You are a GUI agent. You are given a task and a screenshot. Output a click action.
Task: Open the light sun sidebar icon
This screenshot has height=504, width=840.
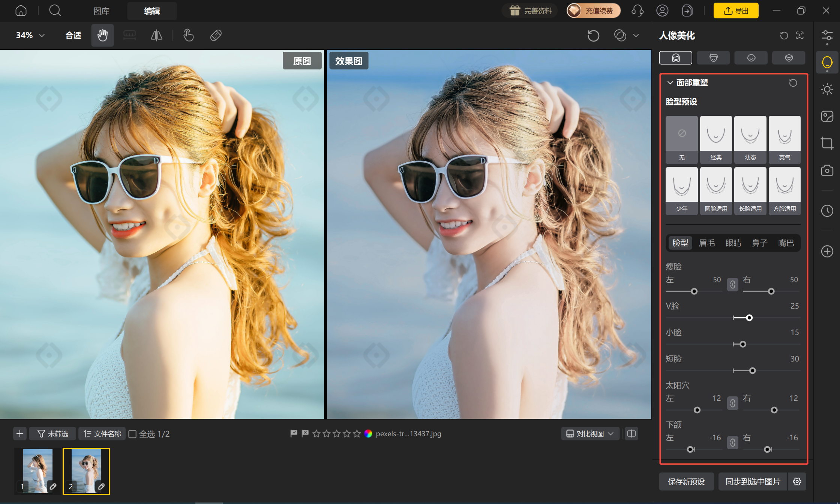pos(827,89)
